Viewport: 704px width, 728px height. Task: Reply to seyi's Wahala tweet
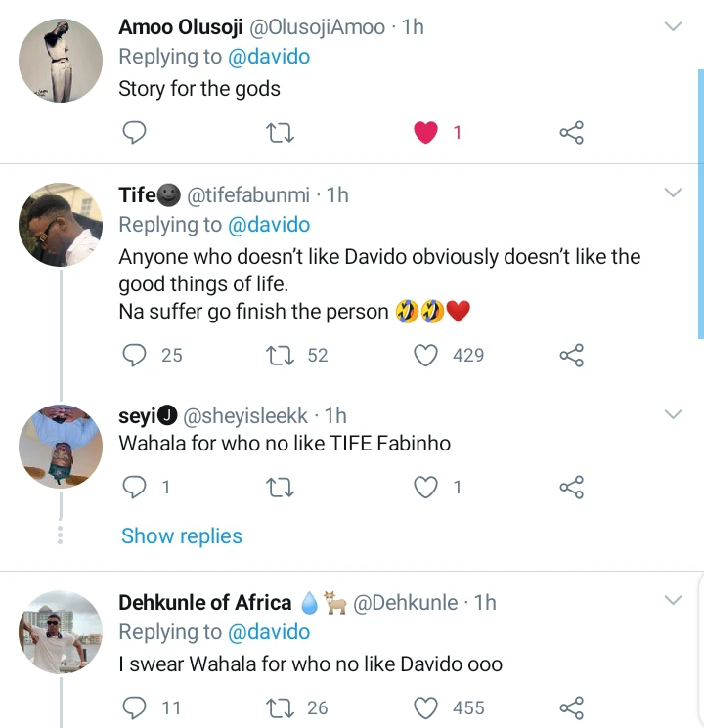[x=135, y=486]
